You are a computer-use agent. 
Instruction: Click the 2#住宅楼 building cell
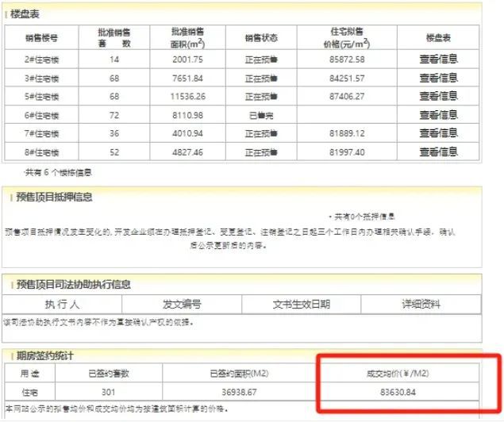[x=42, y=59]
